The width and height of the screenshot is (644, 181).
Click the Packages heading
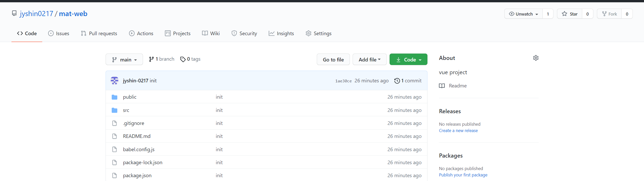[x=451, y=156]
